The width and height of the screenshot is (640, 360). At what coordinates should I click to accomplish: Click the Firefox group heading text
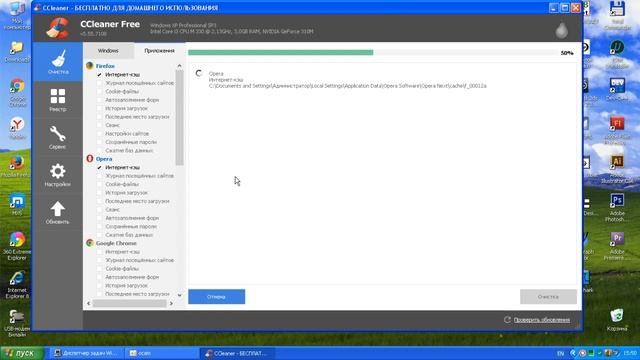(x=105, y=66)
